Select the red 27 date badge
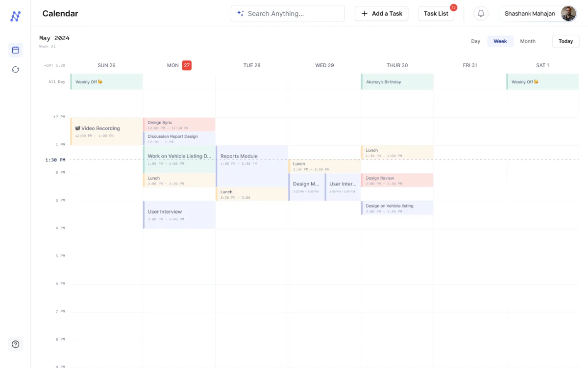588x368 pixels. tap(187, 65)
